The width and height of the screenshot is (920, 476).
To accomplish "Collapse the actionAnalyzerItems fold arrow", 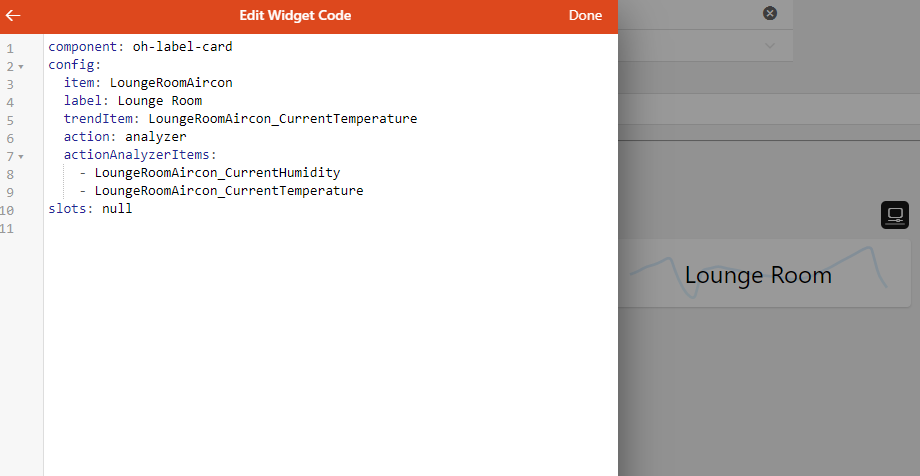I will tap(21, 156).
